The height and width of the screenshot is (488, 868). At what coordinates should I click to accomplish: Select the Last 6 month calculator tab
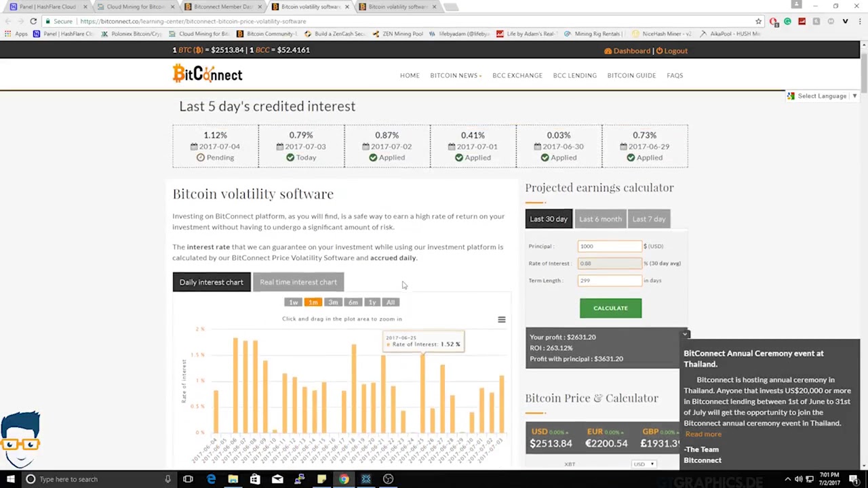coord(600,219)
